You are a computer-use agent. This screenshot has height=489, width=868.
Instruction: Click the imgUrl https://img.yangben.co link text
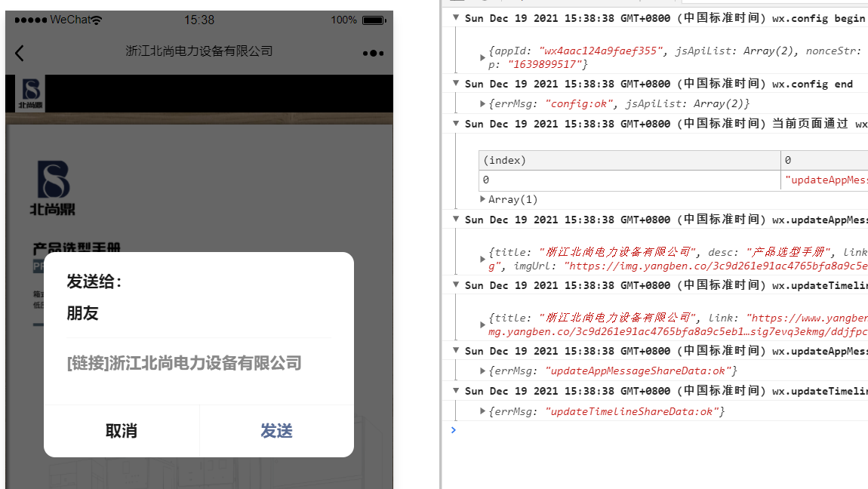(x=716, y=266)
